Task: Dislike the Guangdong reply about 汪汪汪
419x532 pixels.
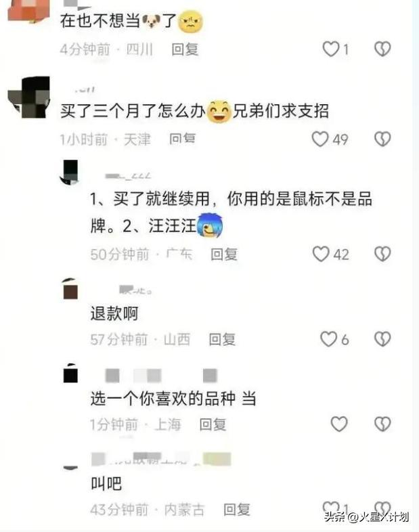Action: 382,254
